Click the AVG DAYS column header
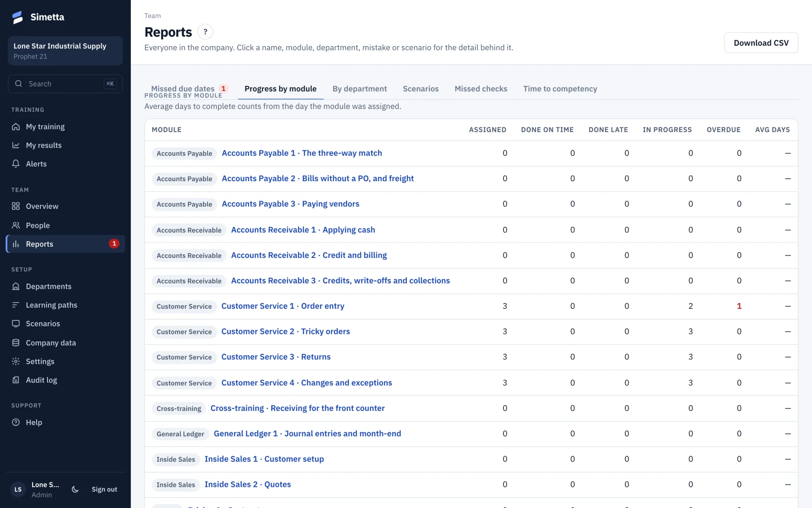Screen dimensions: 812x508 coord(773,130)
